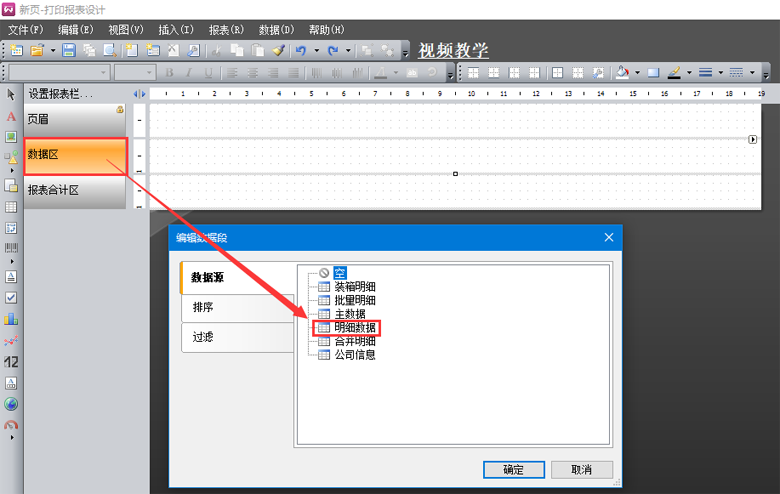This screenshot has height=494, width=780.
Task: Click the 确定 button
Action: (513, 470)
